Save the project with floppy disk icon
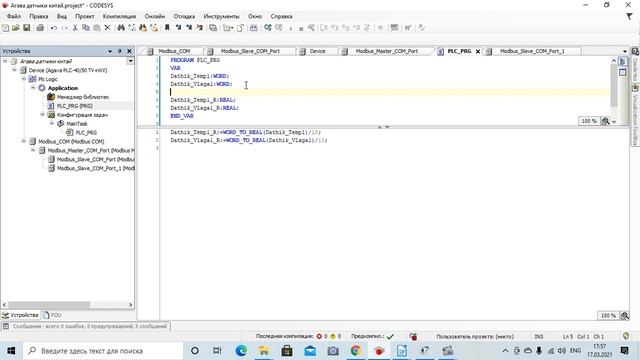640x360 pixels. [x=27, y=28]
